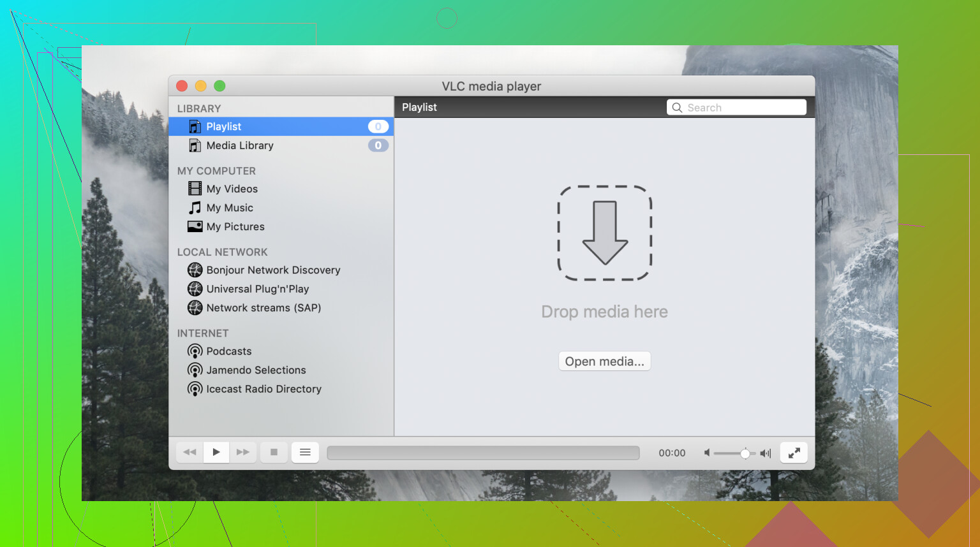Click the Icecast Radio Directory broadcast icon
The height and width of the screenshot is (547, 980).
(195, 390)
